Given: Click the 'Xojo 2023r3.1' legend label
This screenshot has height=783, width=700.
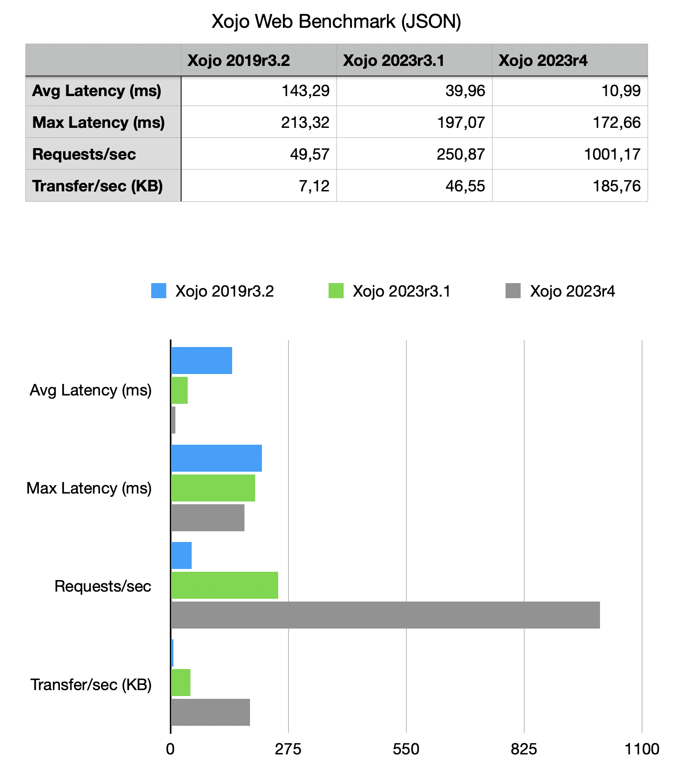Looking at the screenshot, I should click(402, 291).
